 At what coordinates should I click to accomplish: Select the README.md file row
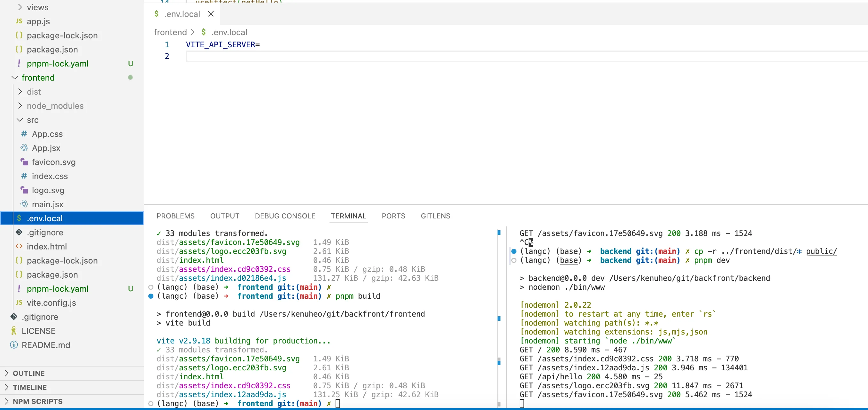[72, 345]
